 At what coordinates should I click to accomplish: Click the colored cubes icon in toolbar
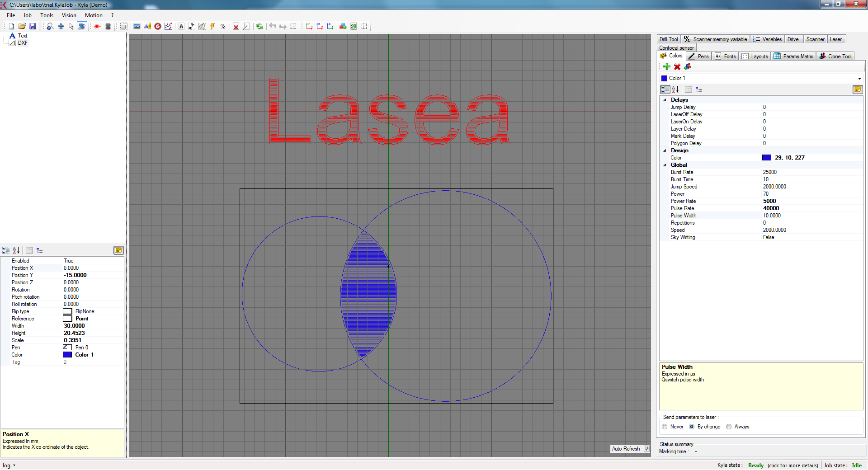[343, 26]
